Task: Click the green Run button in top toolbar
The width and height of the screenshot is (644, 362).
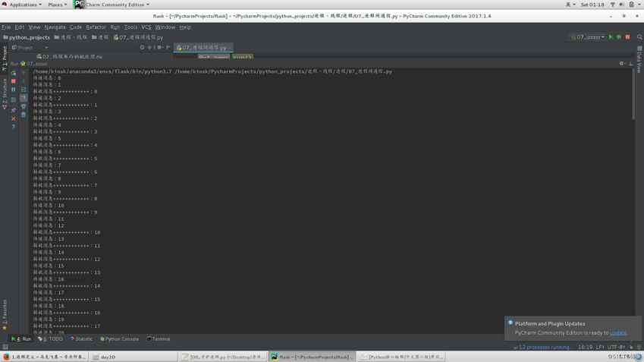Action: click(611, 37)
